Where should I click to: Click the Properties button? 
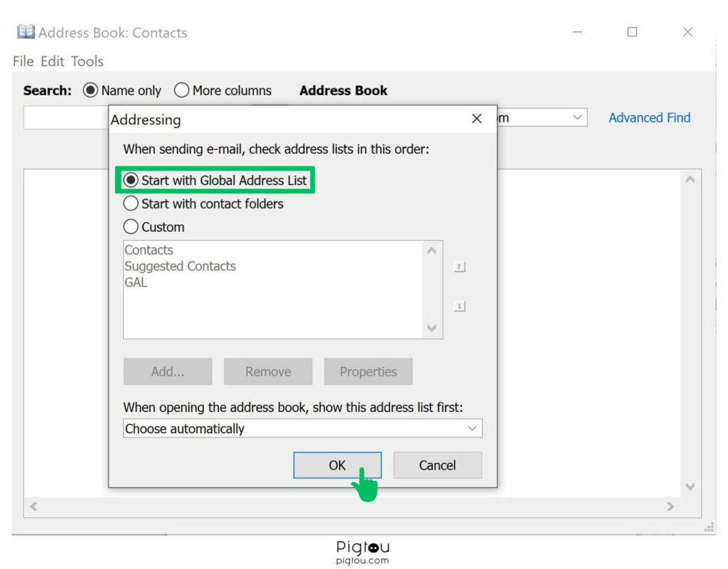[x=368, y=371]
